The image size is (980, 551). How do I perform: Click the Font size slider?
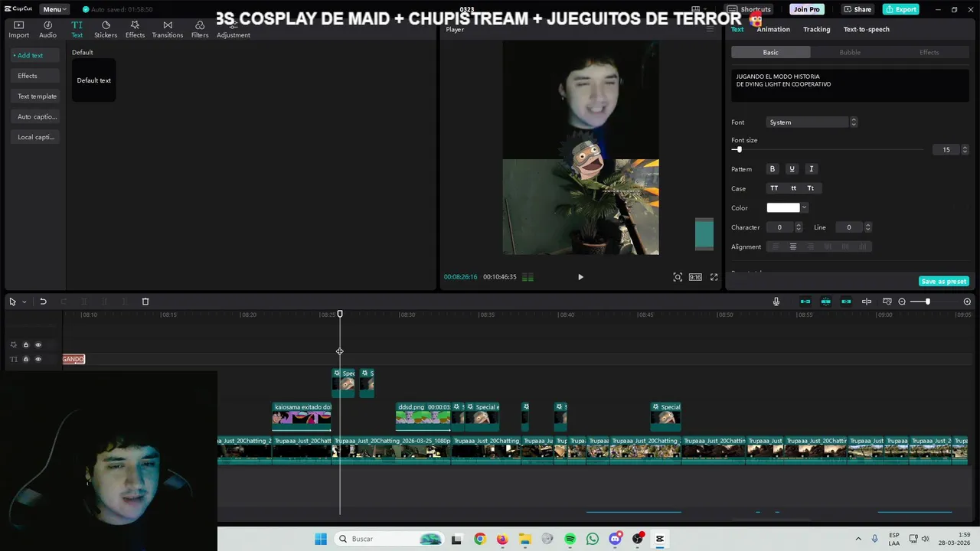click(x=827, y=150)
